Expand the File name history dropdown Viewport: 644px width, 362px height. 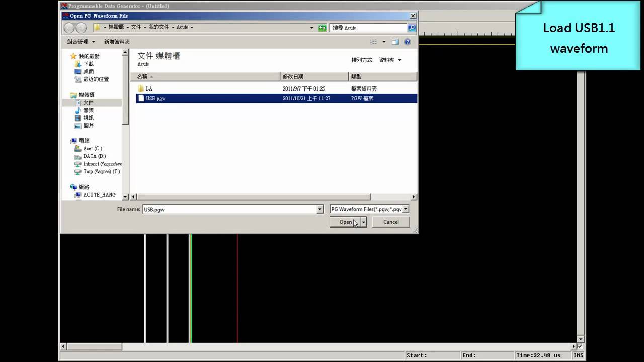tap(320, 209)
